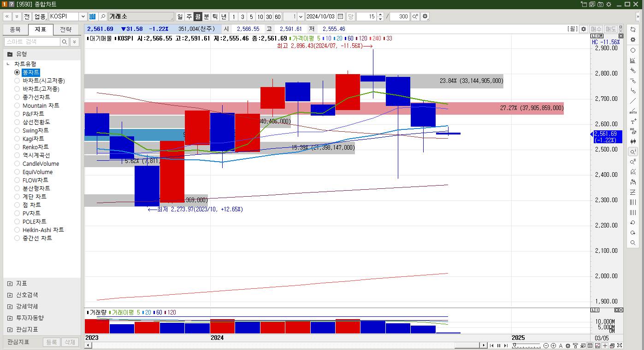Select the 년 (yearly) period button
Screen dimensions: 644x350
224,16
